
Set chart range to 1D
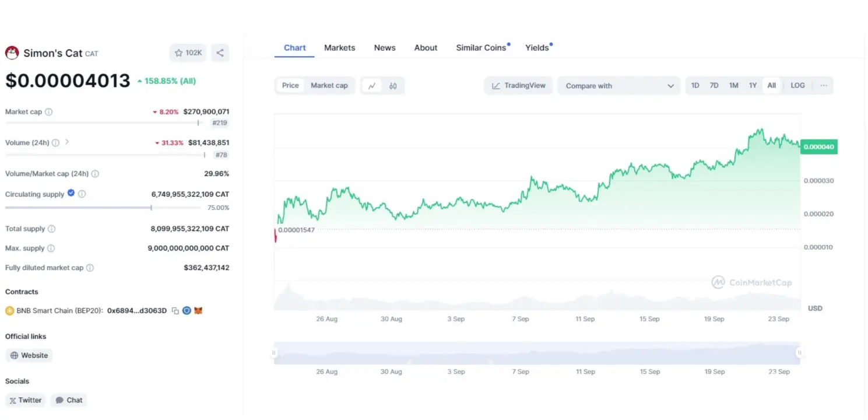[695, 86]
